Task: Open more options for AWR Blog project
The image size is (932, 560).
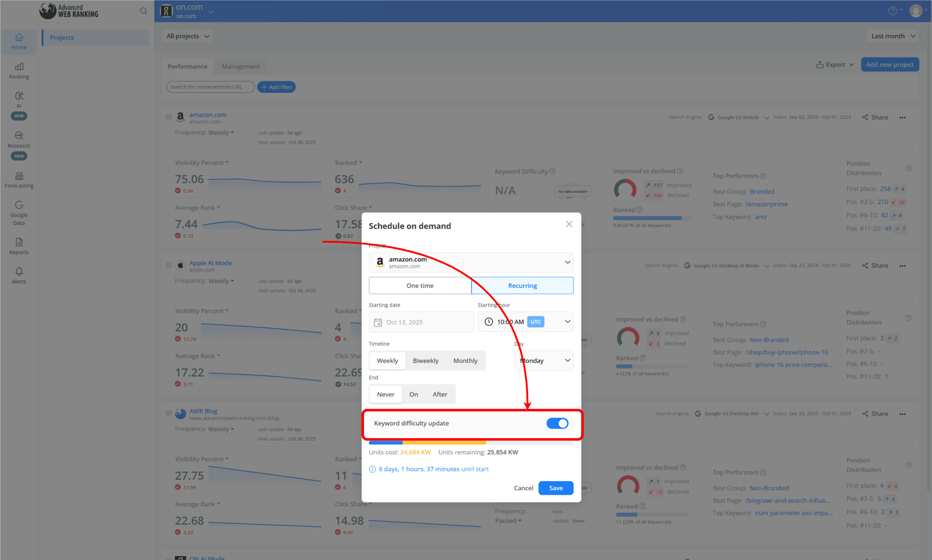Action: pos(902,414)
